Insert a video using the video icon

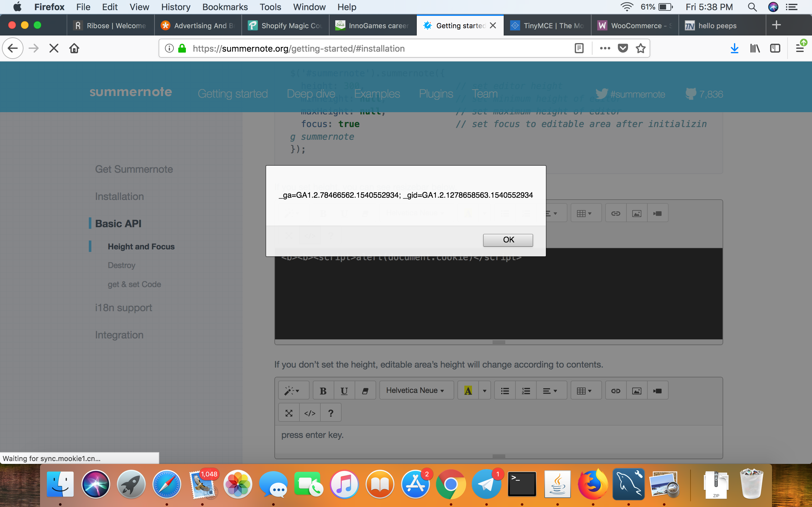[x=657, y=390]
